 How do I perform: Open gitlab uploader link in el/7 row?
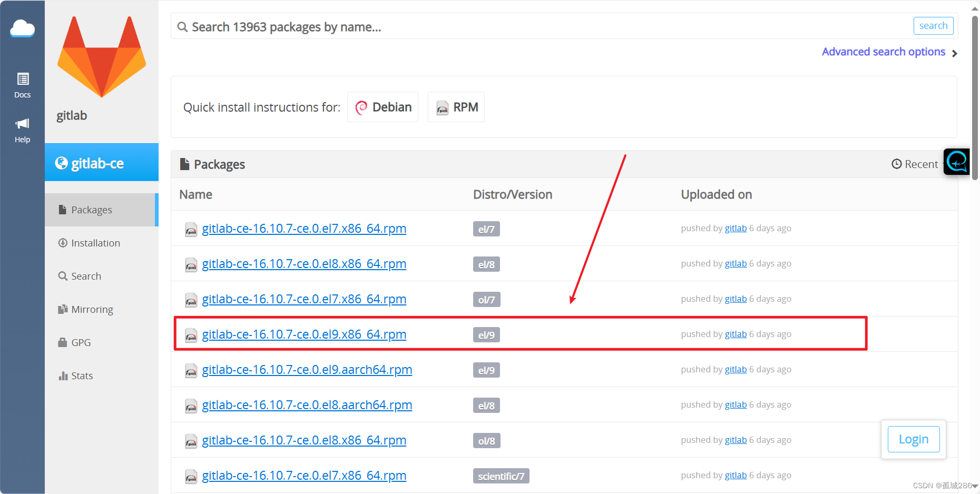[x=736, y=228]
